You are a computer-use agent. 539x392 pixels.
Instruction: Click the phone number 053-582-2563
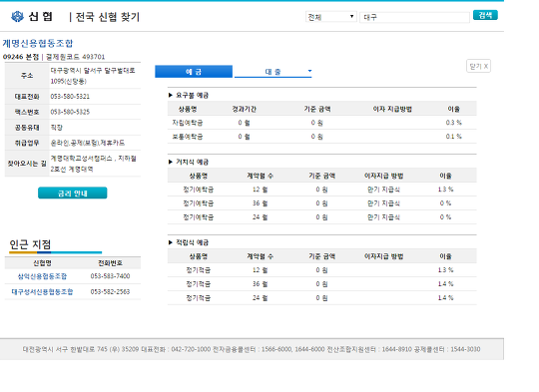click(110, 291)
